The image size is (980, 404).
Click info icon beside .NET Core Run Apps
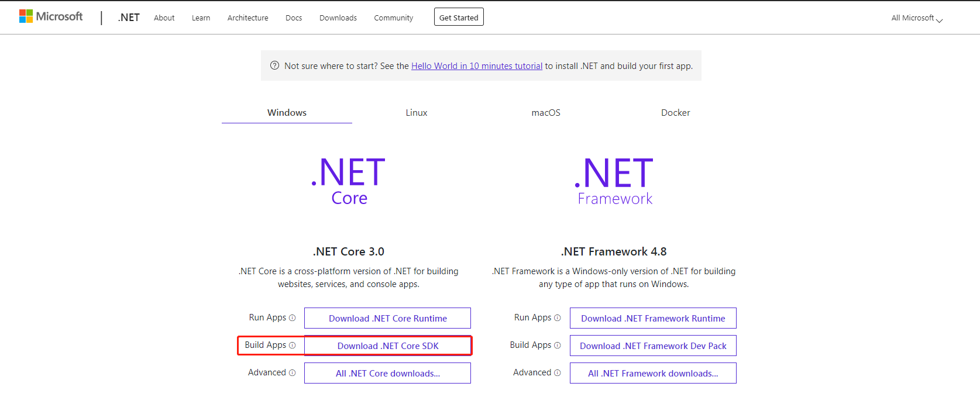click(293, 318)
